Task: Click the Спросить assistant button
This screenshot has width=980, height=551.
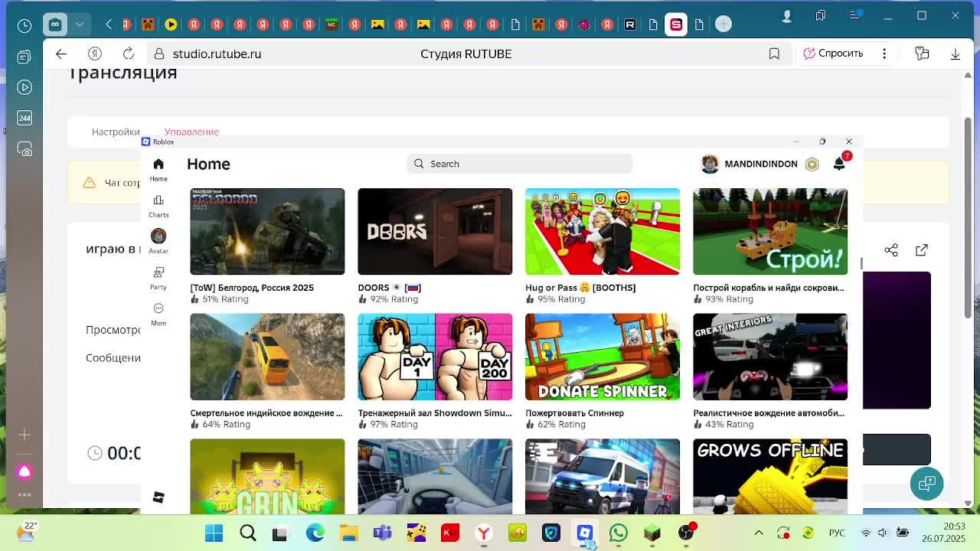Action: click(833, 54)
